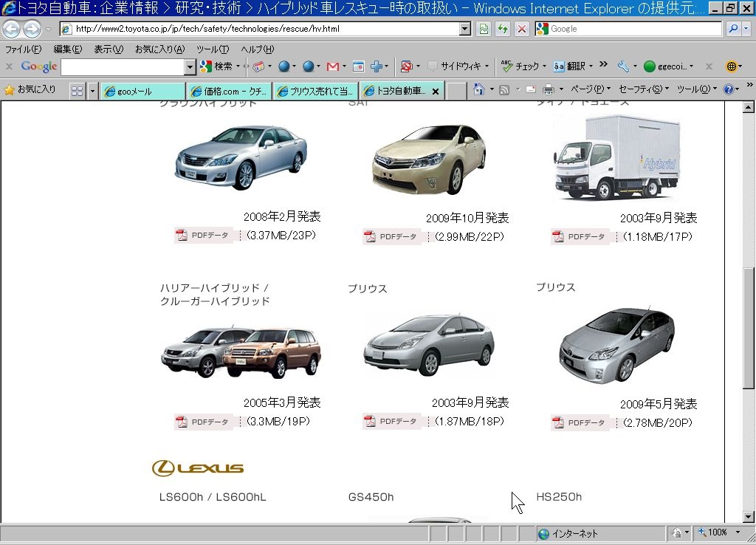Click the Google Toolbar calendar icon
756x545 pixels.
(358, 66)
